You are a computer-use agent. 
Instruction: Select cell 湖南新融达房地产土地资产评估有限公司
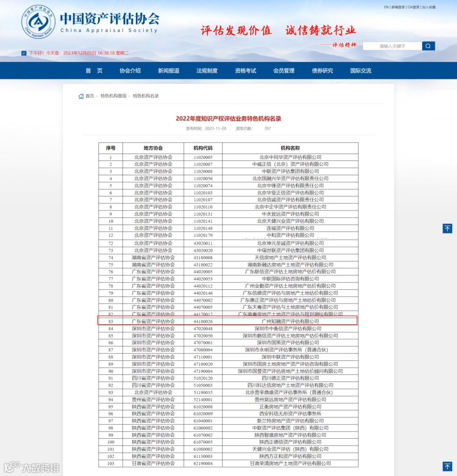pos(290,265)
